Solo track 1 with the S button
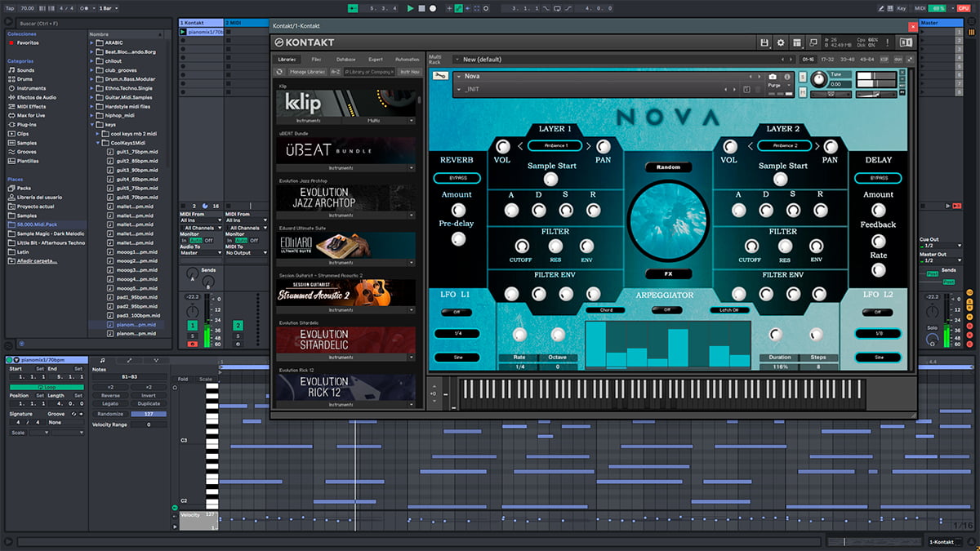 (x=192, y=335)
